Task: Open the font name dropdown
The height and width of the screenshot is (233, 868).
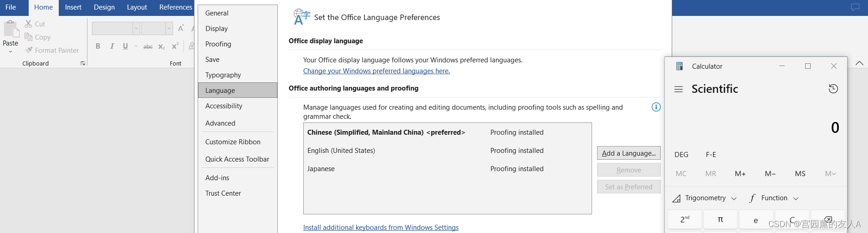Action: pyautogui.click(x=136, y=28)
